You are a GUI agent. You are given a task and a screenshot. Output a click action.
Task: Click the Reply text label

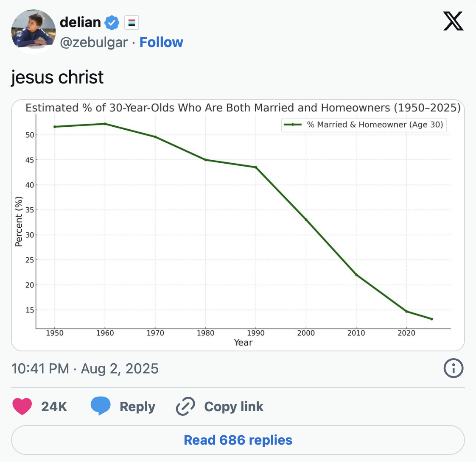tap(137, 406)
